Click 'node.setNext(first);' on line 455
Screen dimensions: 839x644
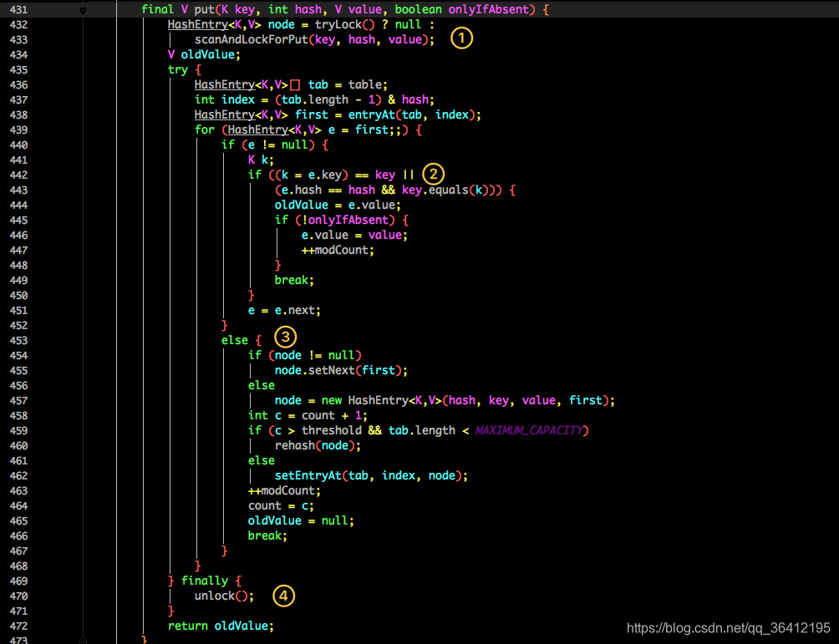point(342,370)
